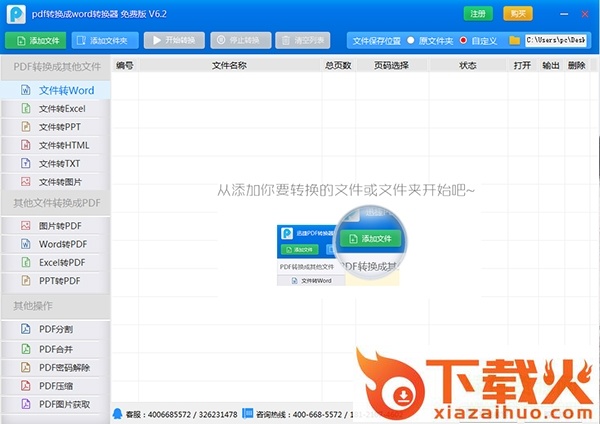
Task: Open PDF图片获取 image extraction
Action: point(56,404)
